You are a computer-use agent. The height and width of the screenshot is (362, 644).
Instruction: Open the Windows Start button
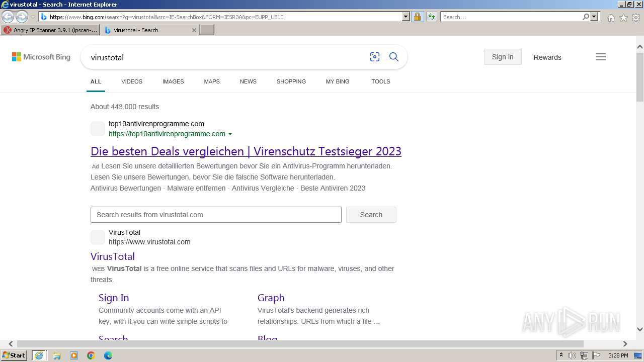click(14, 355)
